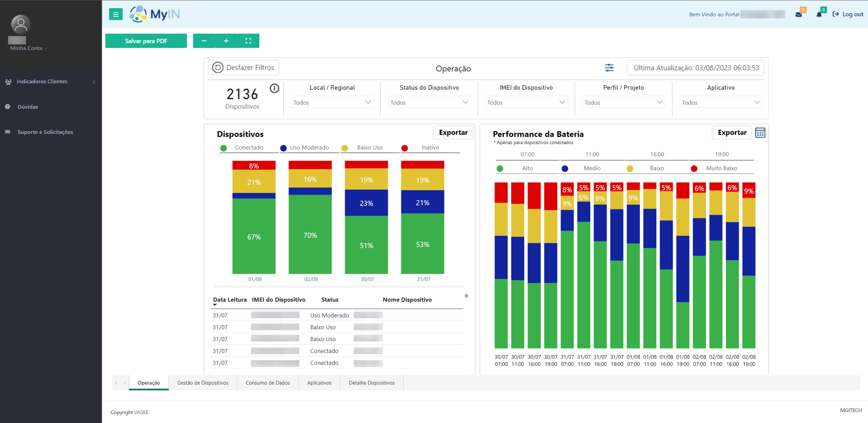This screenshot has height=423, width=868.
Task: Click the fullscreen expand icon
Action: 248,41
